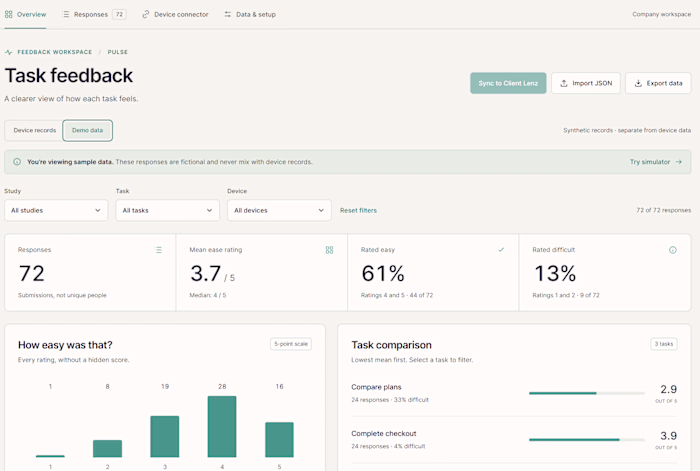Click the Complete checkout progress bar
This screenshot has height=471, width=700.
pos(587,440)
